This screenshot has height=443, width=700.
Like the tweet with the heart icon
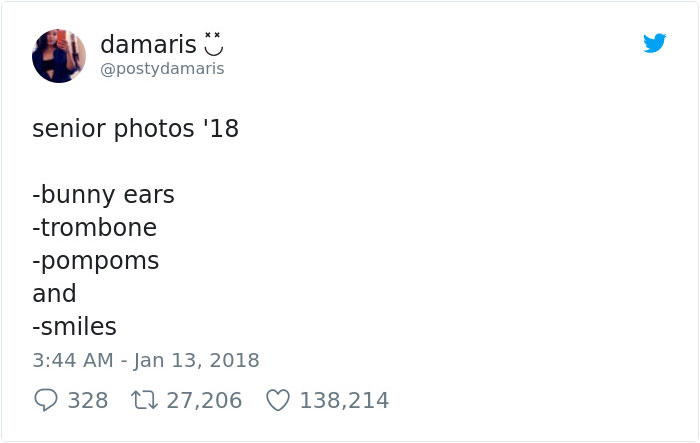[x=278, y=400]
